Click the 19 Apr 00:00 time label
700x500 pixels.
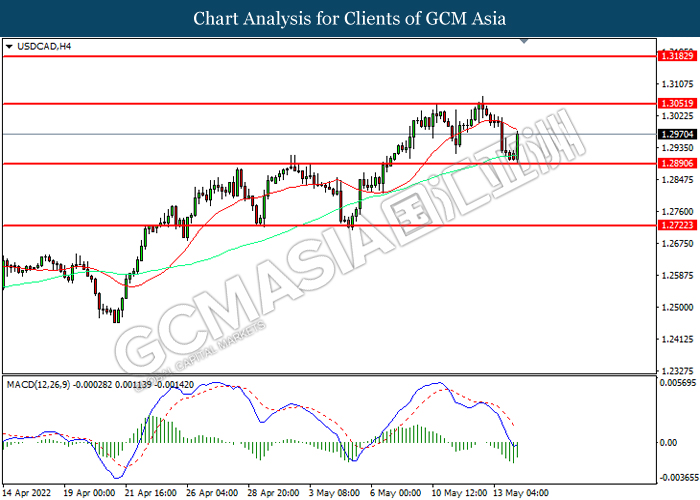[89, 493]
